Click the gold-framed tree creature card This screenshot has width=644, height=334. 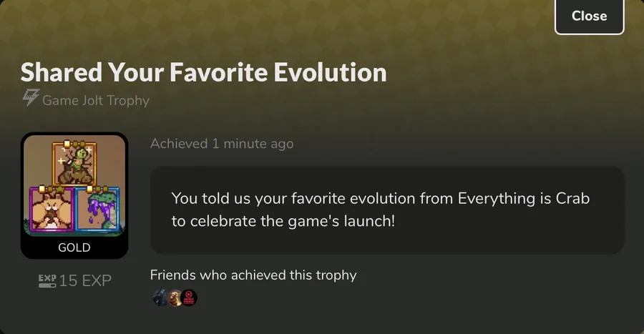click(x=74, y=163)
